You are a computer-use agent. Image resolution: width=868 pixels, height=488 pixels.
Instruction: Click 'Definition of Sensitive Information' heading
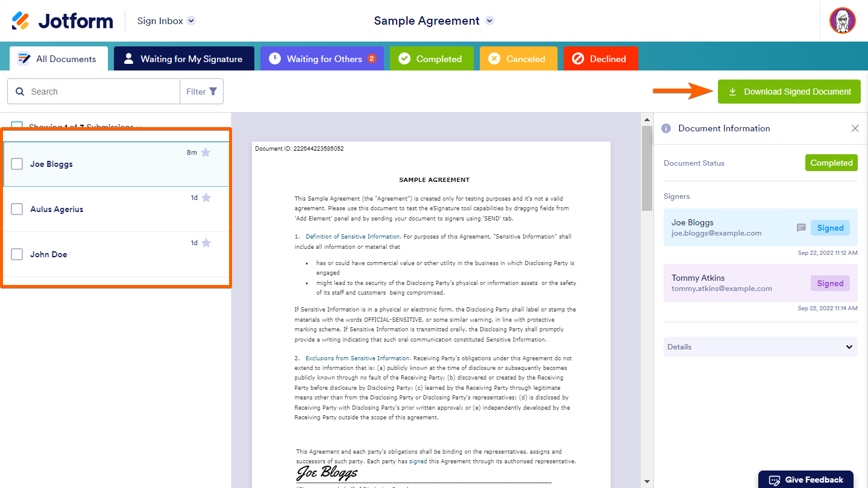pos(353,237)
